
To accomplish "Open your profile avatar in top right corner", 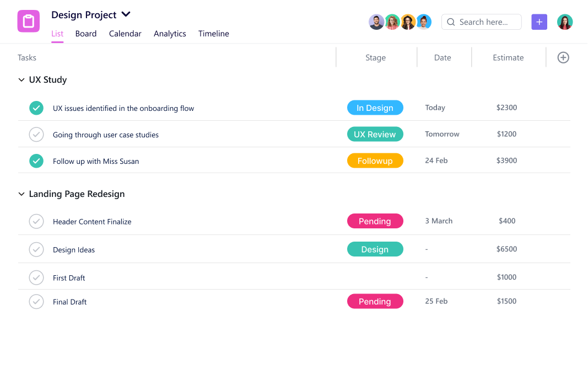I will coord(565,22).
